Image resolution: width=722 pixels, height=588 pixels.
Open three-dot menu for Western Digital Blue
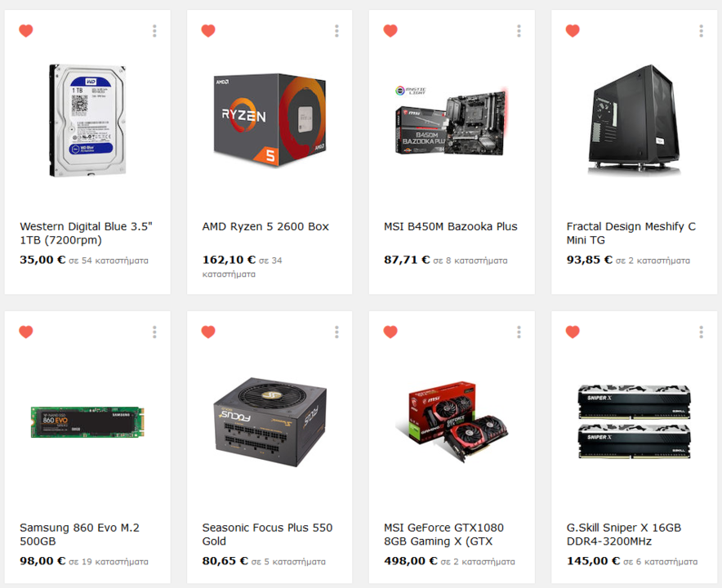pyautogui.click(x=154, y=31)
